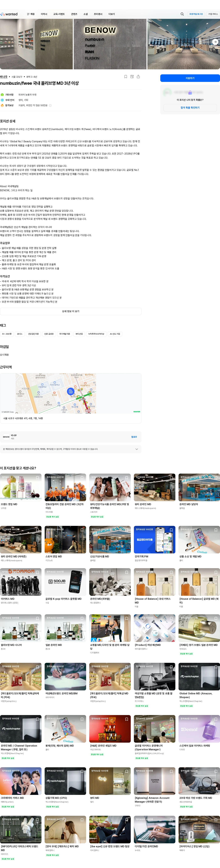
Task: Select the 뷰티산업 tag
Action: point(79,334)
